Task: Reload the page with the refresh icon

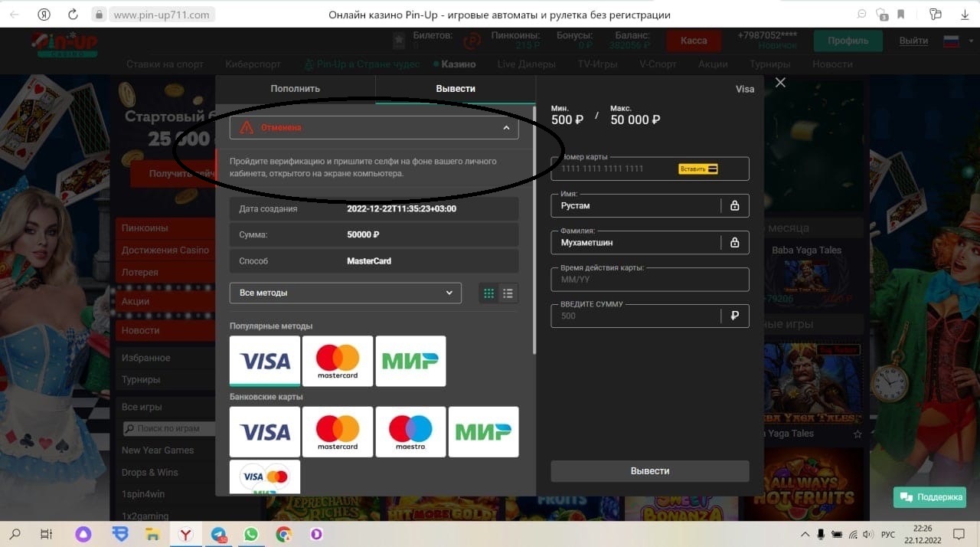Action: [73, 14]
